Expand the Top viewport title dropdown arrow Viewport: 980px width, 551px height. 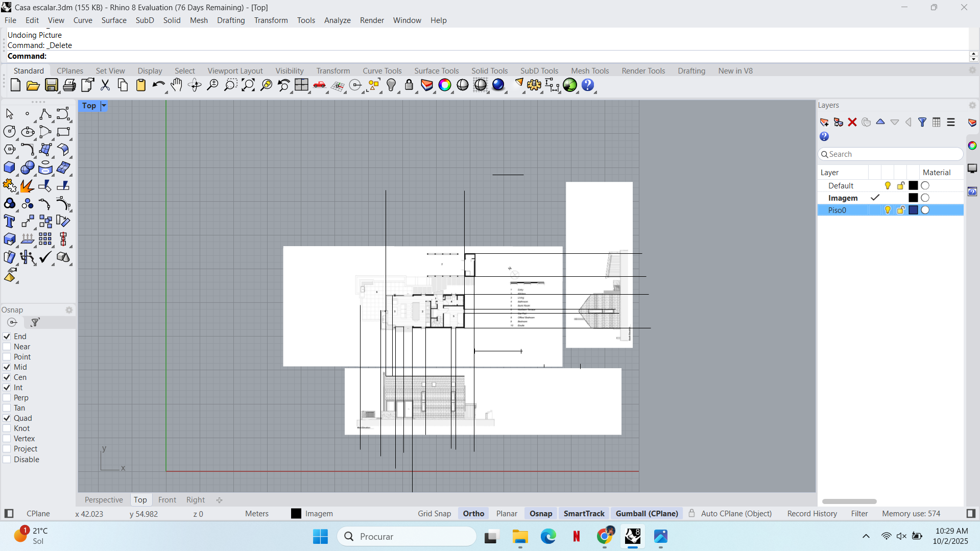click(x=104, y=106)
